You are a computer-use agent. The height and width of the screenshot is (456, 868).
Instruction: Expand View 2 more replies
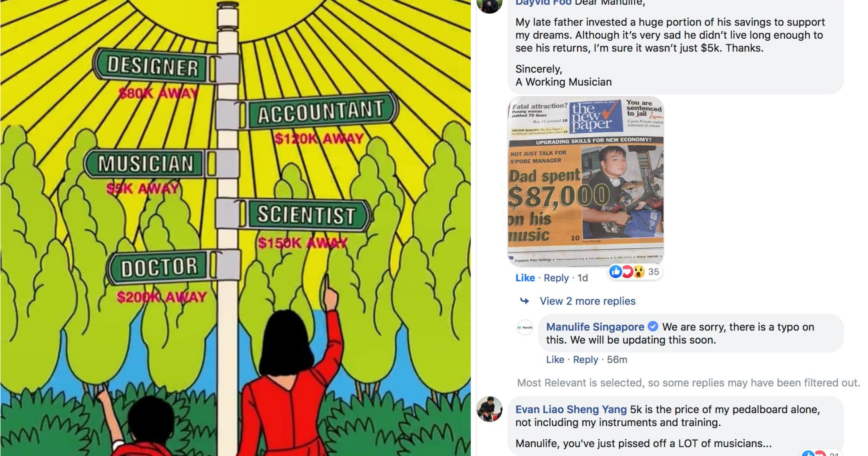[587, 301]
